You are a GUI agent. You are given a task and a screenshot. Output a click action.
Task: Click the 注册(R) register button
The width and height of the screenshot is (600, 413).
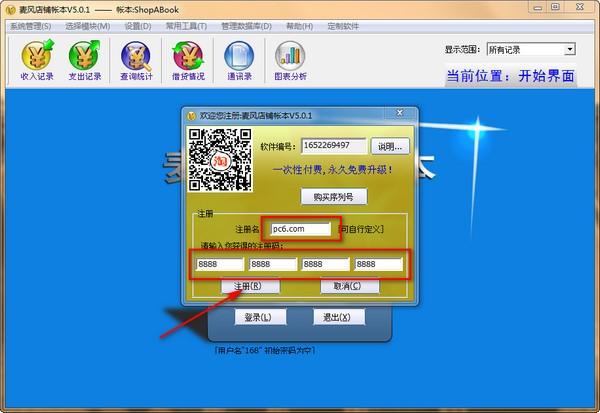click(x=249, y=286)
